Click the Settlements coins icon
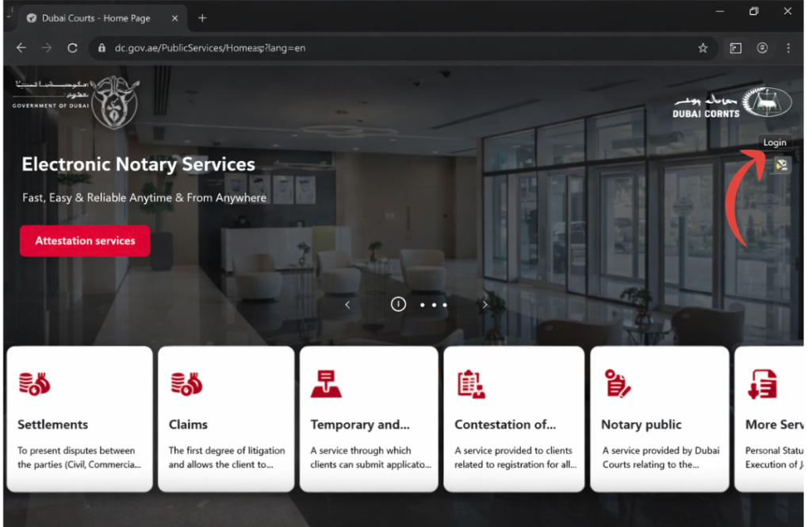The image size is (812, 527). tap(34, 383)
